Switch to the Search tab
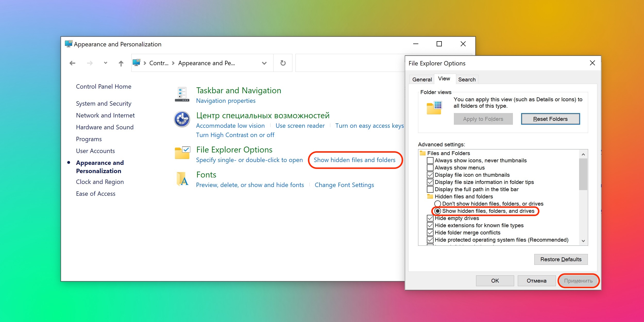Viewport: 644px width, 322px height. pos(467,79)
